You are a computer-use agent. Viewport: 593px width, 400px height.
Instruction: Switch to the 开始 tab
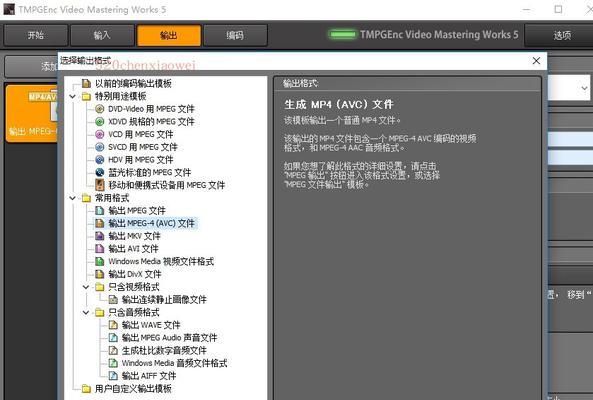click(x=36, y=35)
